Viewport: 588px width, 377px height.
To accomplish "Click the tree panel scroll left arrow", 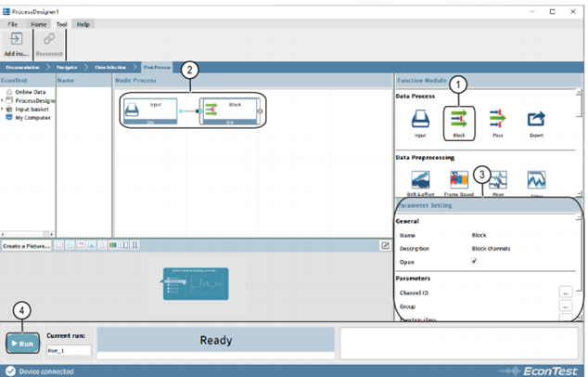I will pyautogui.click(x=3, y=234).
